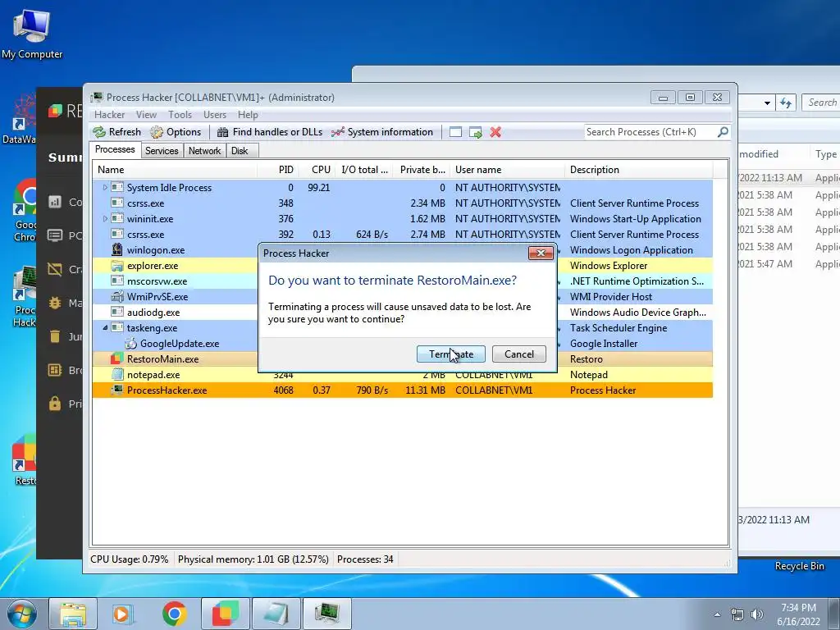Select the winlogon.exe process icon
Viewport: 840px width, 630px height.
coord(116,249)
